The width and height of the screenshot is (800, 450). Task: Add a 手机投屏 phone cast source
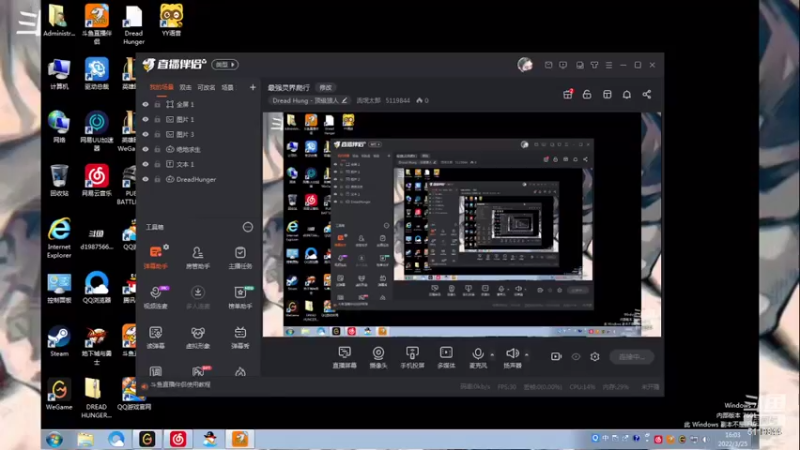tap(412, 357)
